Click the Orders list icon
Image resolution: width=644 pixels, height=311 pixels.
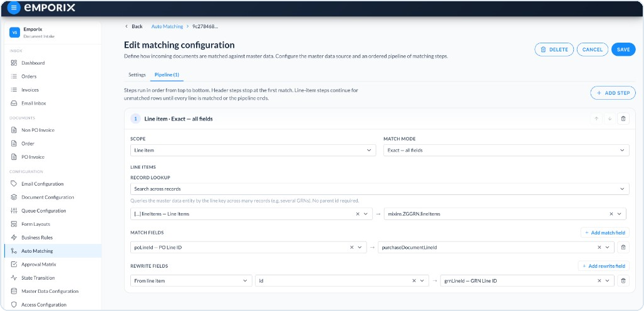14,76
